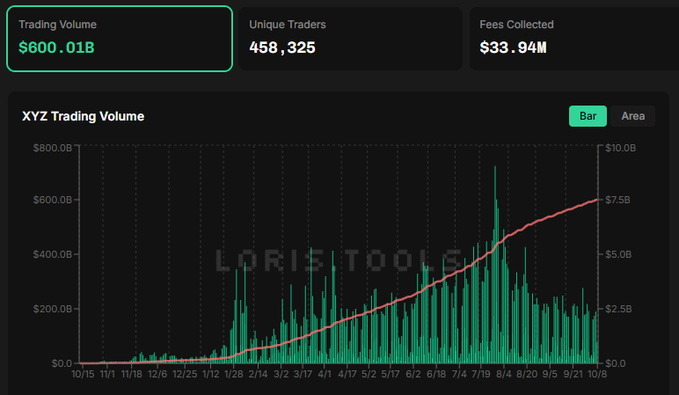Click the $2.5B right axis label
The height and width of the screenshot is (395, 679).
[x=618, y=309]
